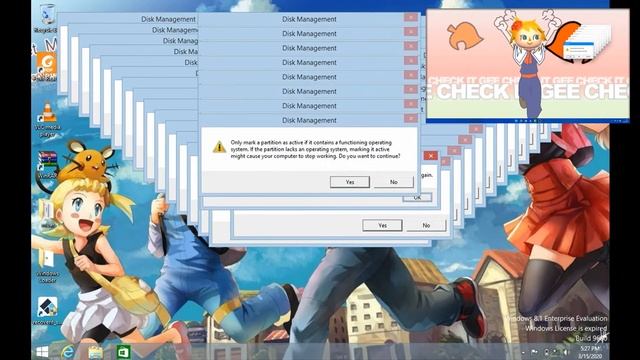Open the bottom desktop shortcut below Windows Loader
The height and width of the screenshot is (360, 640).
click(x=47, y=310)
